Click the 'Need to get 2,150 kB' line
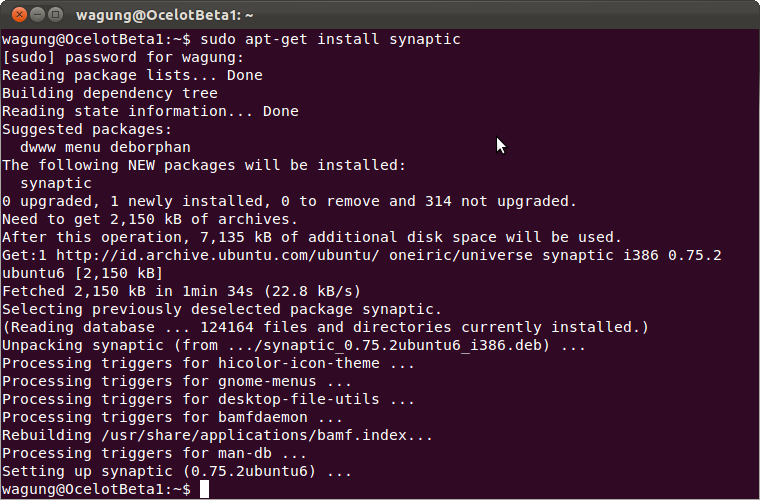The image size is (760, 500). (x=150, y=219)
